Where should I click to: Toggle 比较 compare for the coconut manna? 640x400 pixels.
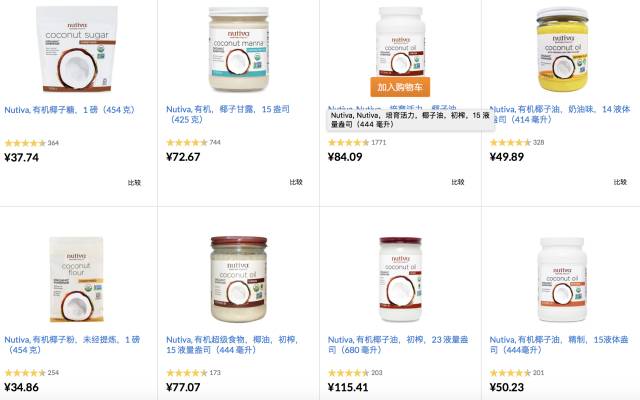tap(296, 182)
